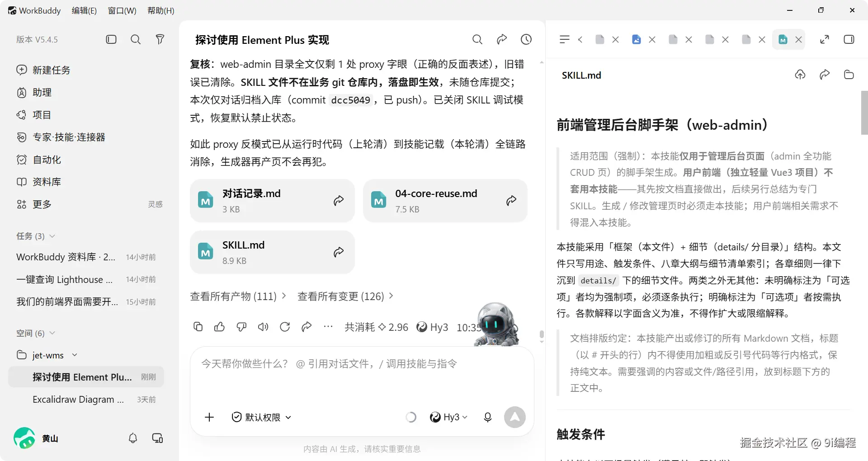
Task: Open Excalidraw Diagram conversation
Action: coord(86,400)
